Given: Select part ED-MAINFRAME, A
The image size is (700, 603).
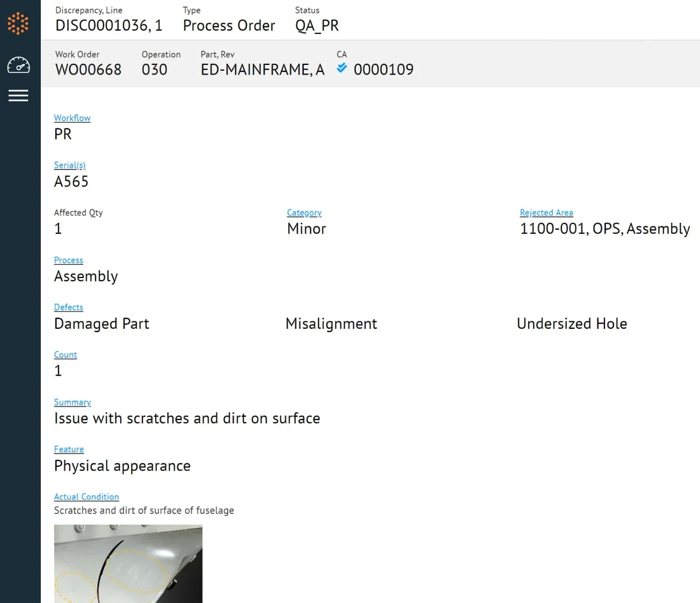Looking at the screenshot, I should [263, 70].
